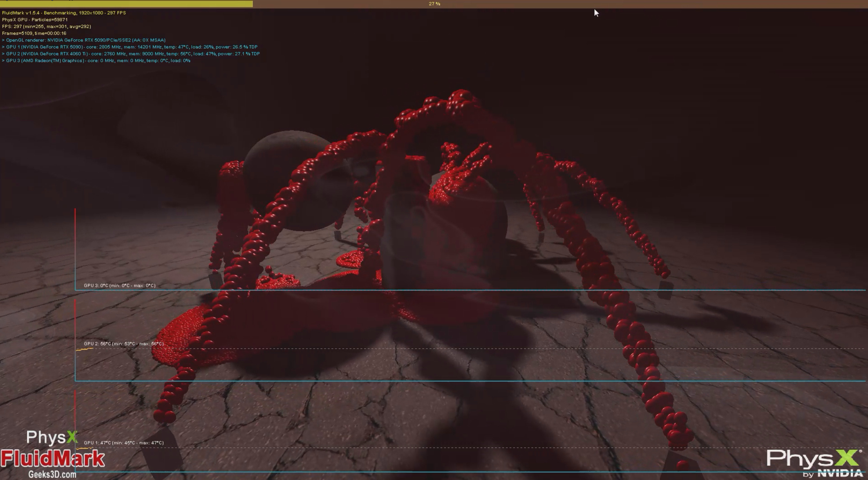The height and width of the screenshot is (480, 868).
Task: Click the yellow filled benchmark progress bar
Action: [x=126, y=4]
